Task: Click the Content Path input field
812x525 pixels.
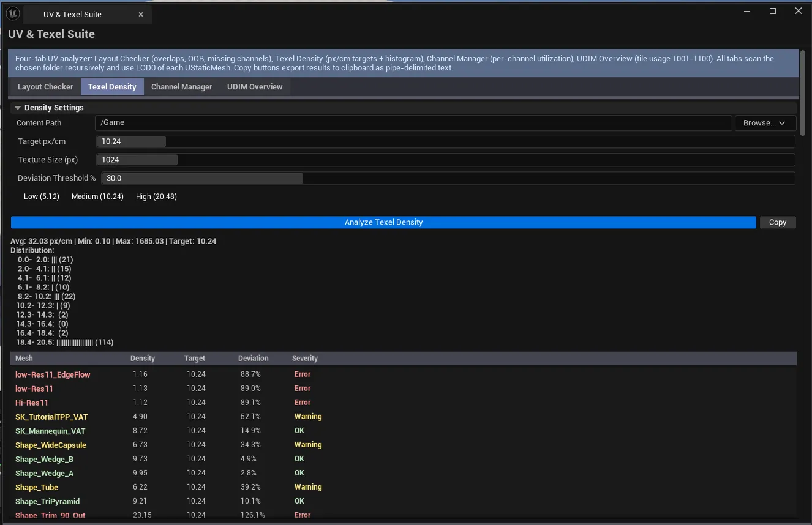Action: coord(413,123)
